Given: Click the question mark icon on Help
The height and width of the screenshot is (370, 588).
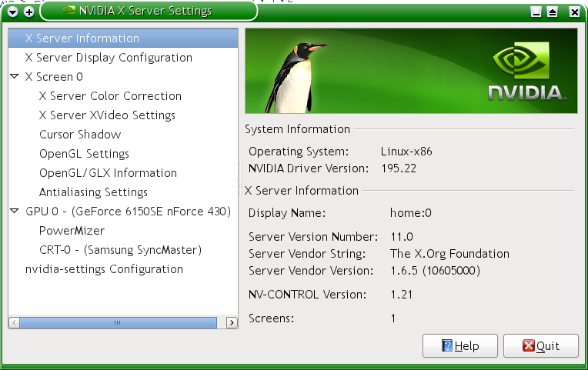Looking at the screenshot, I should tap(447, 345).
